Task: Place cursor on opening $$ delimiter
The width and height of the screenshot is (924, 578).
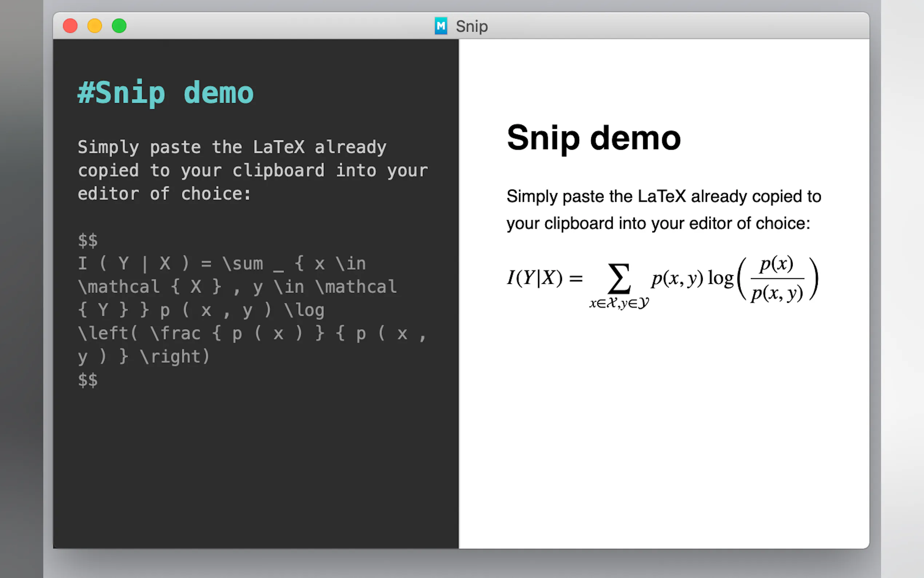Action: pyautogui.click(x=88, y=241)
